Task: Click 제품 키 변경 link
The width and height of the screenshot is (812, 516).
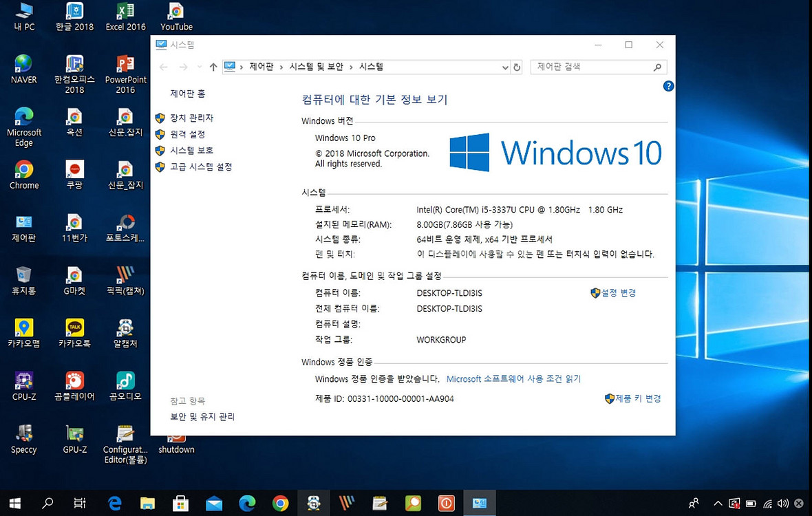Action: click(638, 398)
